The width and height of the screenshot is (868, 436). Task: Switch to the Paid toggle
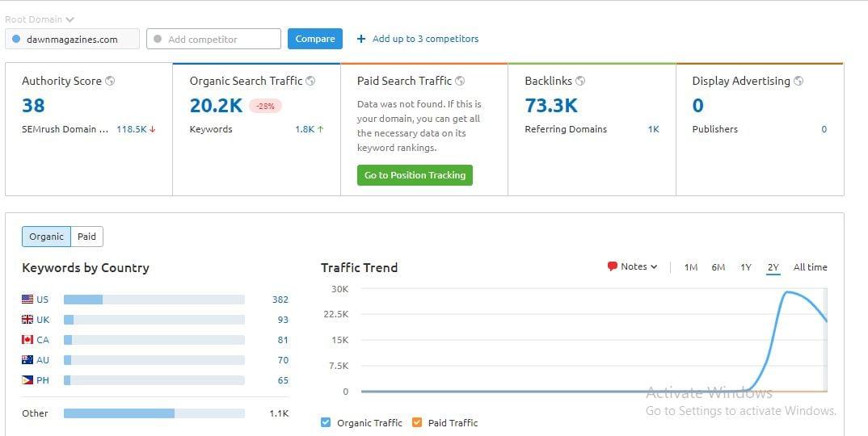[x=86, y=237]
